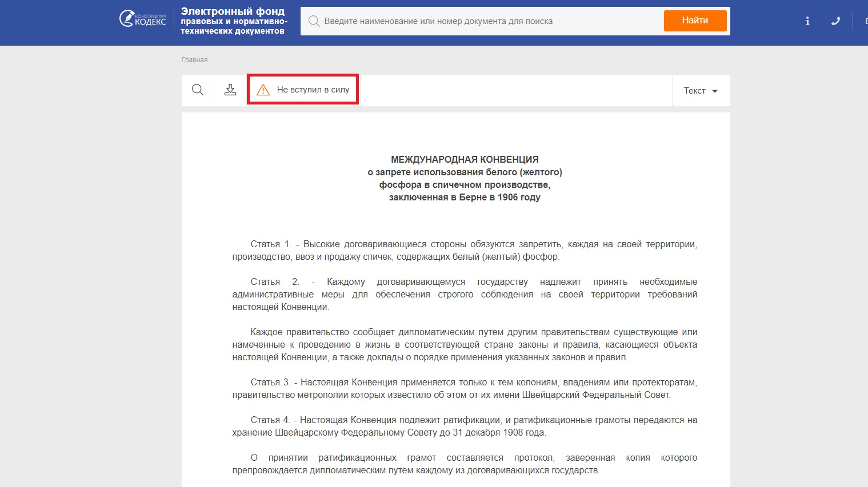
Task: Click the orange warning triangle icon
Action: (263, 90)
